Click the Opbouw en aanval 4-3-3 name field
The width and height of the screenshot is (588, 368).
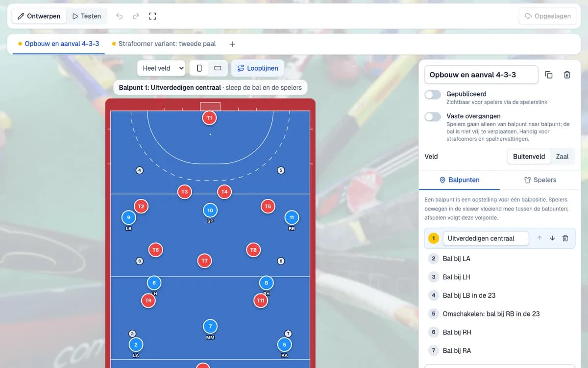coord(481,75)
